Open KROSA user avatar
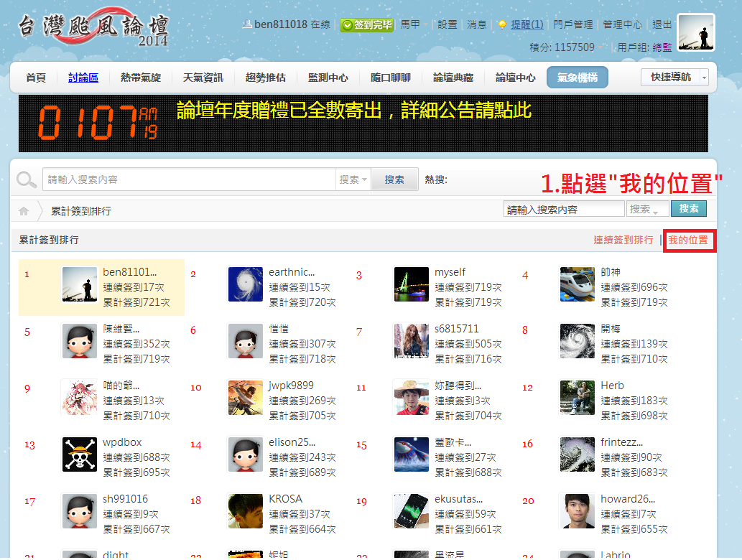742x560 pixels. tap(245, 511)
